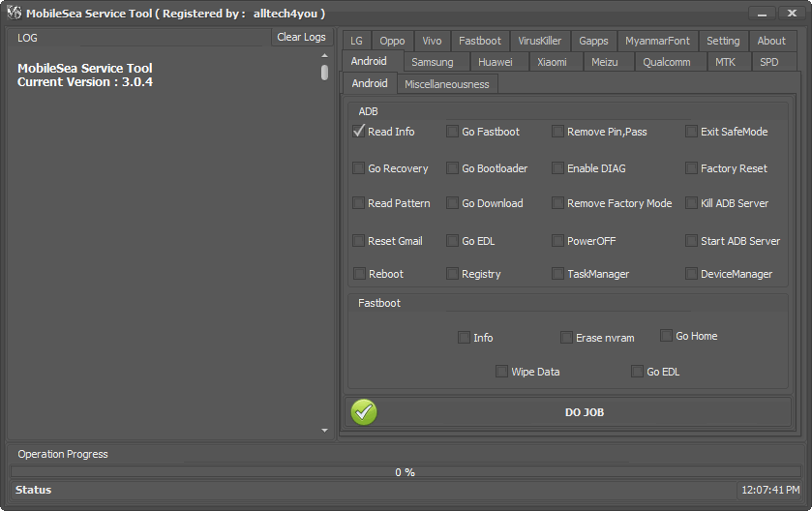This screenshot has height=511, width=812.
Task: Tick the Fastboot section Go EDL checkbox
Action: coord(637,372)
